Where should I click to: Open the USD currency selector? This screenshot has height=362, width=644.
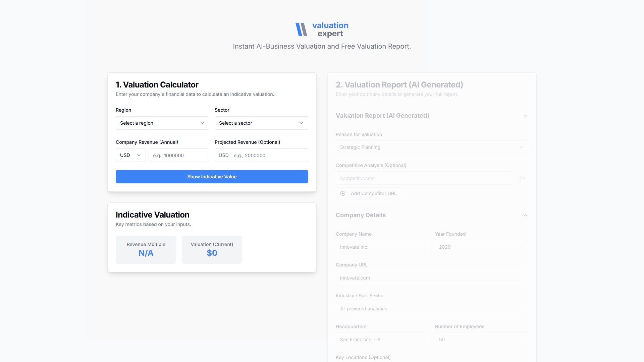(x=130, y=155)
